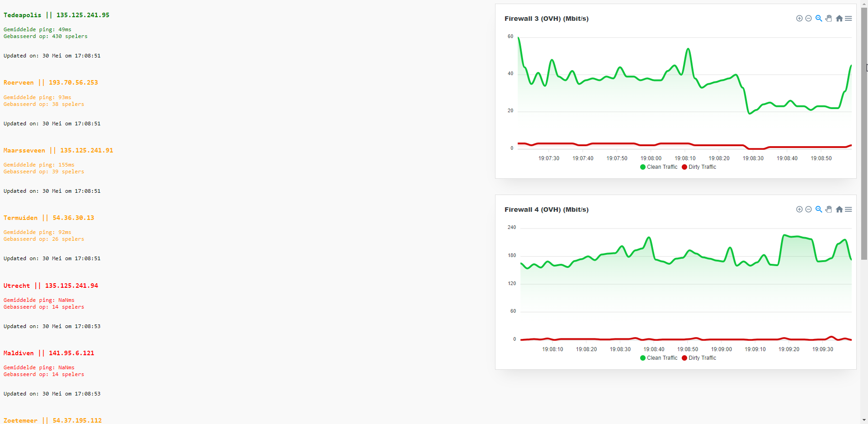The height and width of the screenshot is (424, 868).
Task: Click the scroll down arrow of page scrollbar
Action: click(864, 420)
